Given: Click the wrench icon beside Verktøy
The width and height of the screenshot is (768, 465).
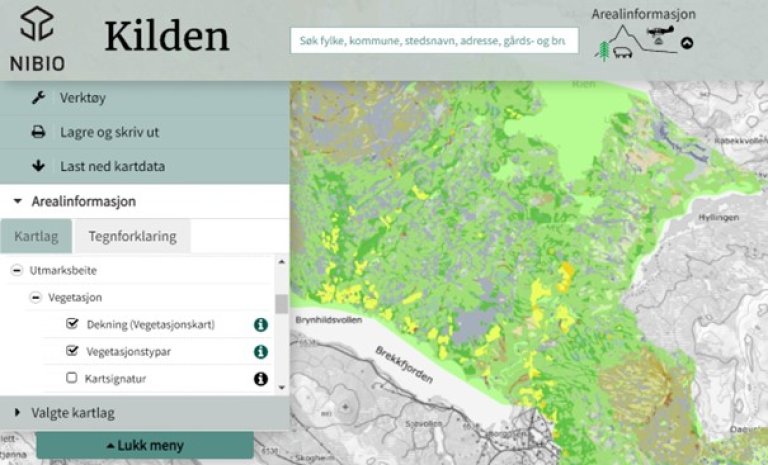Looking at the screenshot, I should [39, 98].
